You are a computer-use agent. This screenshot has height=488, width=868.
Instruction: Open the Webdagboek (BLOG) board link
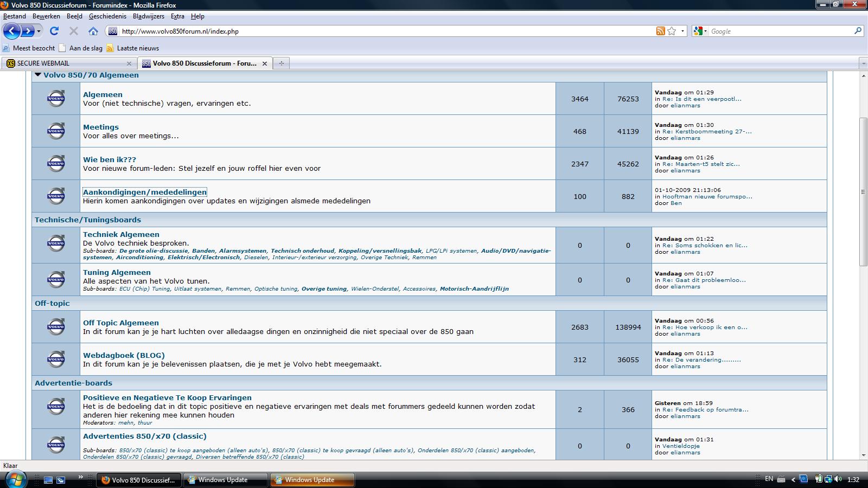point(124,355)
